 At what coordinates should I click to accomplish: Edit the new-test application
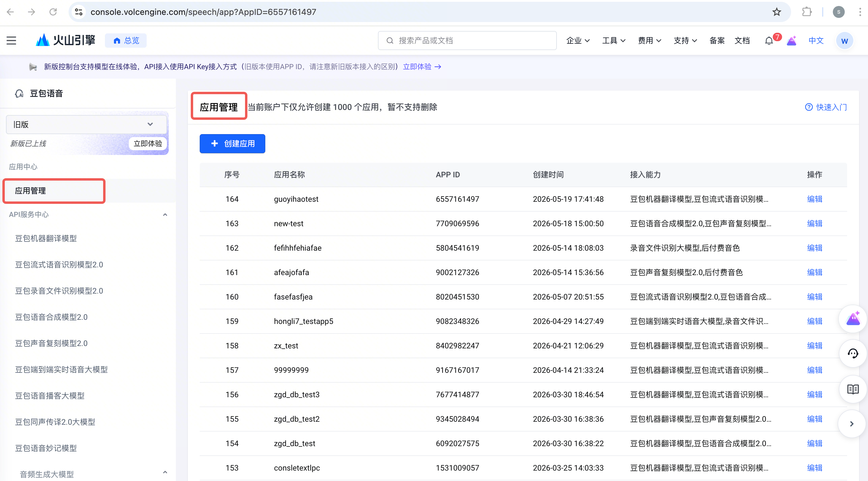point(815,224)
